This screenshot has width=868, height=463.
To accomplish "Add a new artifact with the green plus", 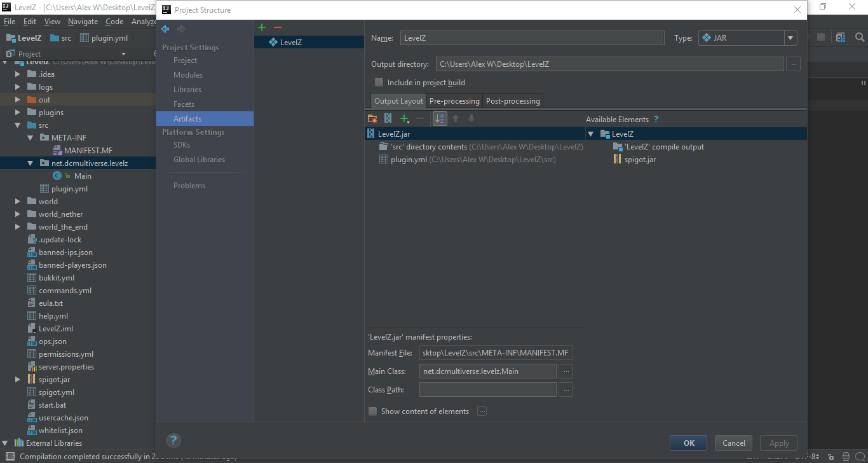I will (x=261, y=27).
